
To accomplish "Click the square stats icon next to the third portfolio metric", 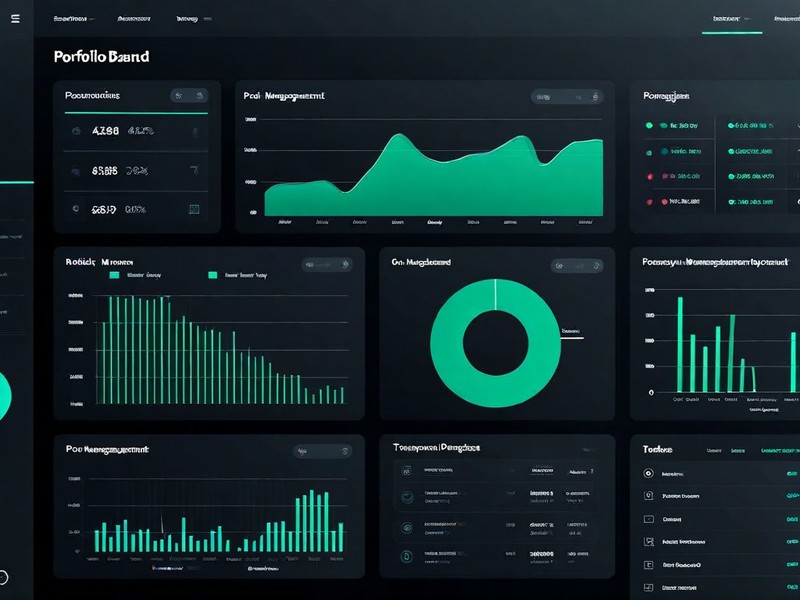I will click(x=195, y=208).
